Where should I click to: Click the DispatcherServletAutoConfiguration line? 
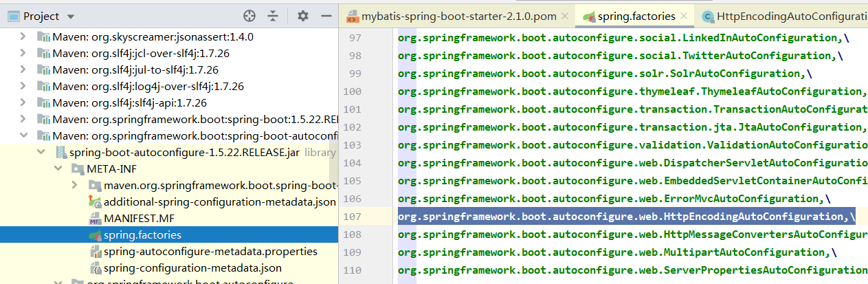click(x=632, y=163)
